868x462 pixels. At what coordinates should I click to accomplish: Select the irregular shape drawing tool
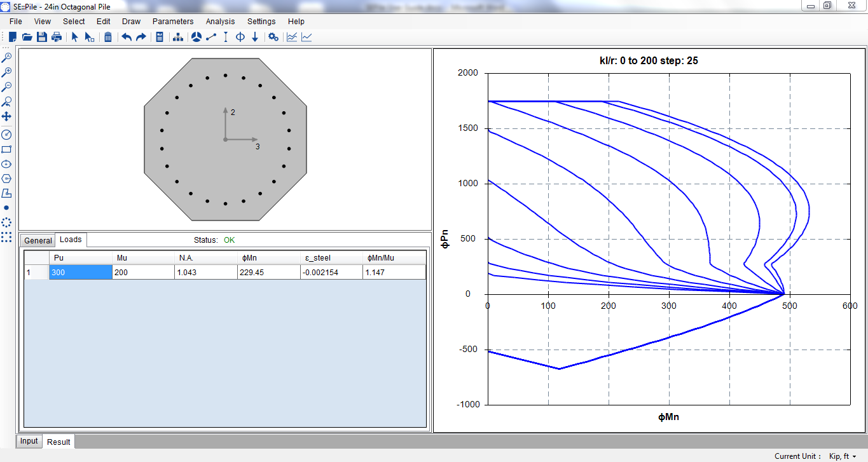(6, 193)
